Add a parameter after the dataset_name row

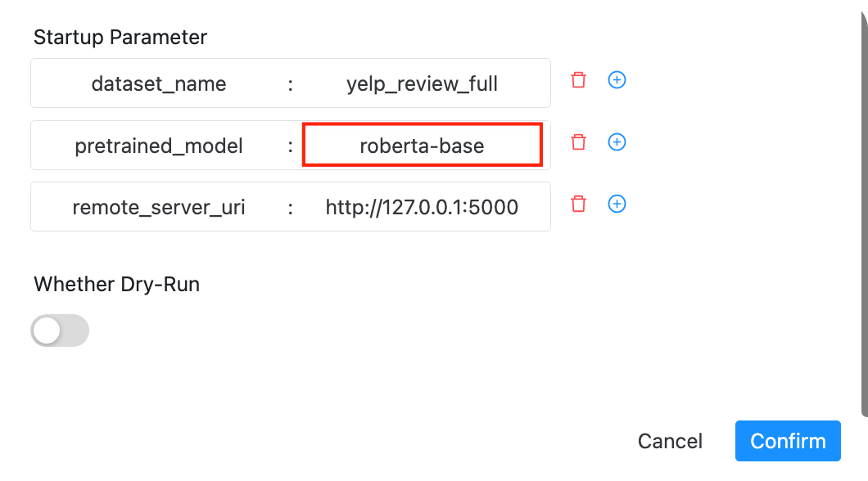[617, 80]
